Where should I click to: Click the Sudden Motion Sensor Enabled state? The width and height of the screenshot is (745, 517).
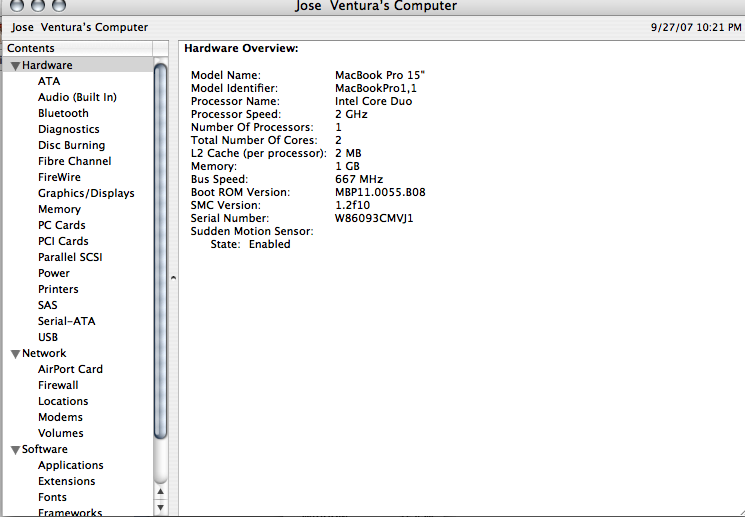[x=269, y=244]
